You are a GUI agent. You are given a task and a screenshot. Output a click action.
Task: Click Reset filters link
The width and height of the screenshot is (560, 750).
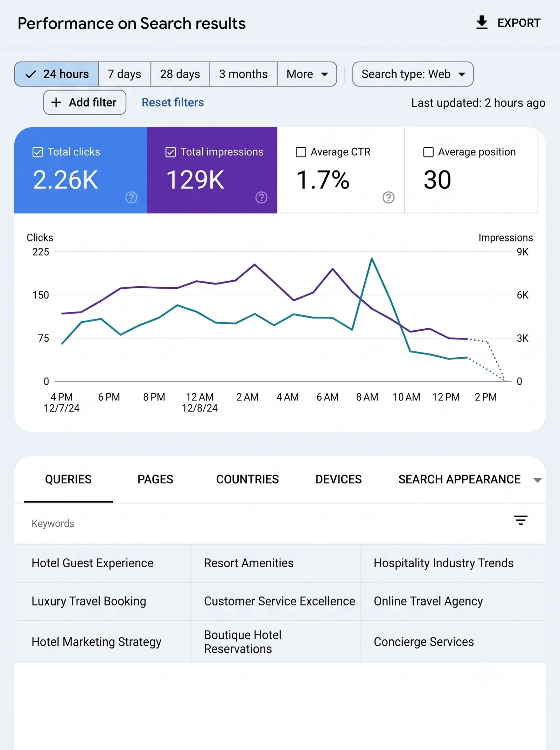click(173, 103)
